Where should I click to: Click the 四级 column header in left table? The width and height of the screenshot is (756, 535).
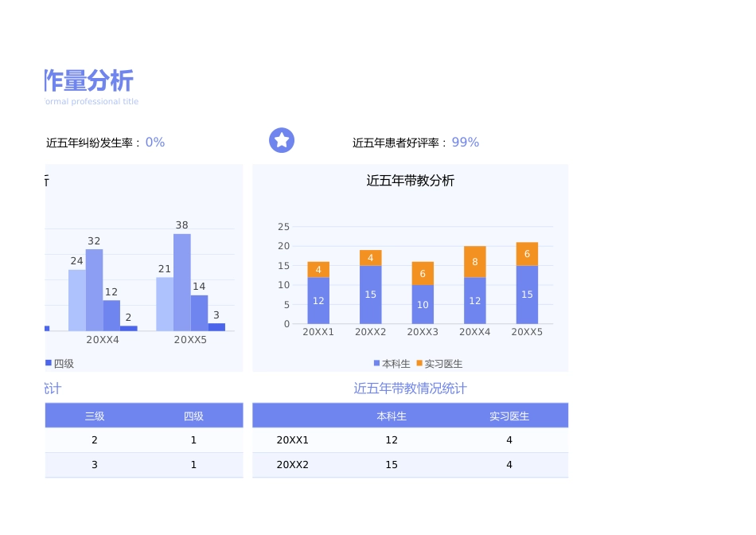(194, 416)
